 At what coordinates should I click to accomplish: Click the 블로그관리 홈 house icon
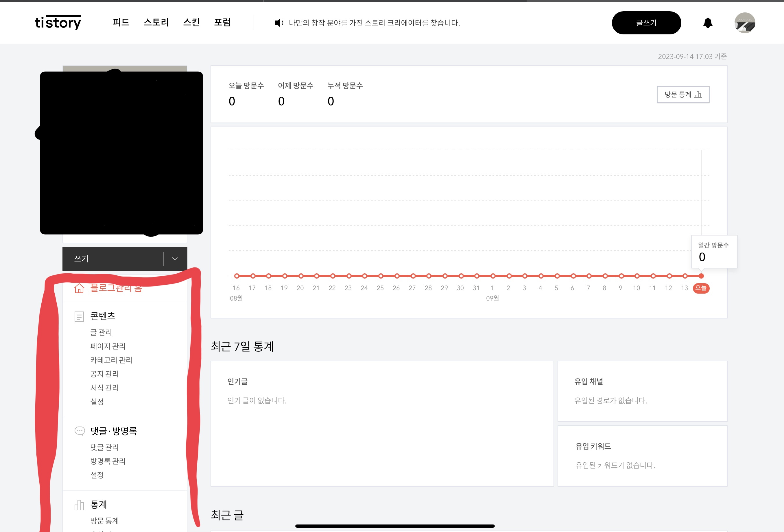pyautogui.click(x=79, y=288)
